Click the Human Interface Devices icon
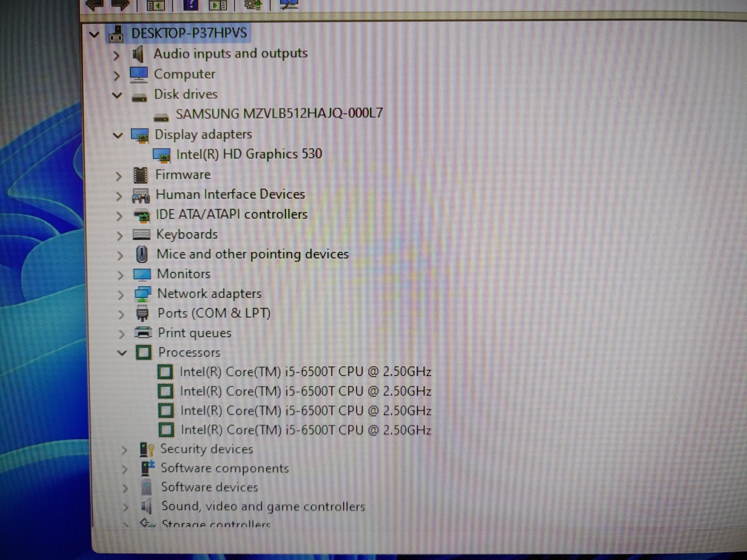747x560 pixels. (x=141, y=195)
